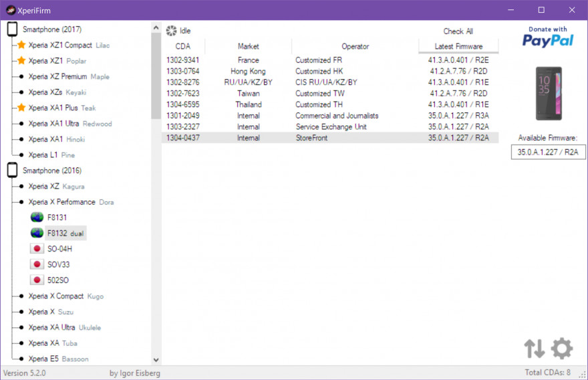Click the globe icon next to F8131
Image resolution: width=588 pixels, height=380 pixels.
pos(37,217)
